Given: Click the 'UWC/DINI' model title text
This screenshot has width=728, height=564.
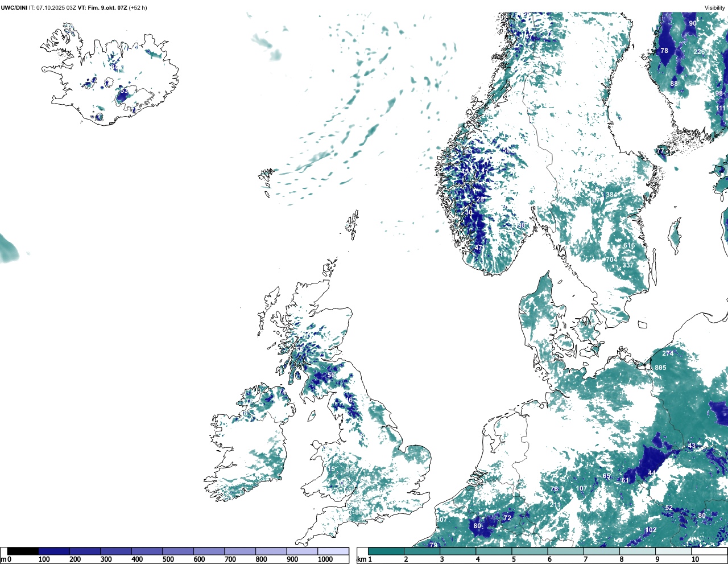Looking at the screenshot, I should (x=14, y=8).
